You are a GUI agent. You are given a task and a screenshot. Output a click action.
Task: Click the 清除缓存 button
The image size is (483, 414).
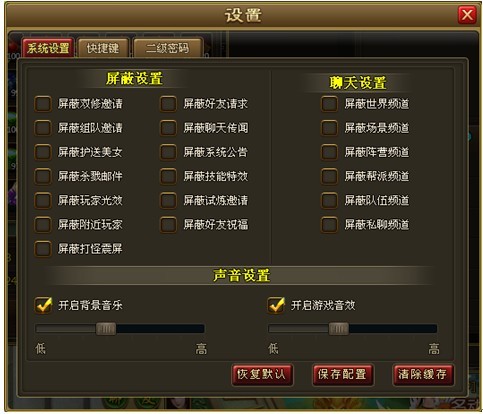click(x=423, y=375)
